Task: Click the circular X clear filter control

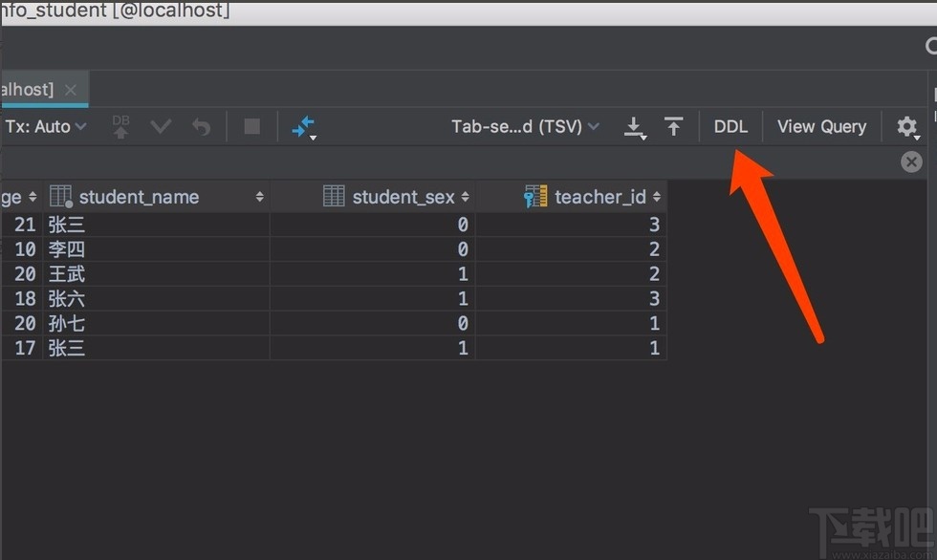Action: pos(910,162)
